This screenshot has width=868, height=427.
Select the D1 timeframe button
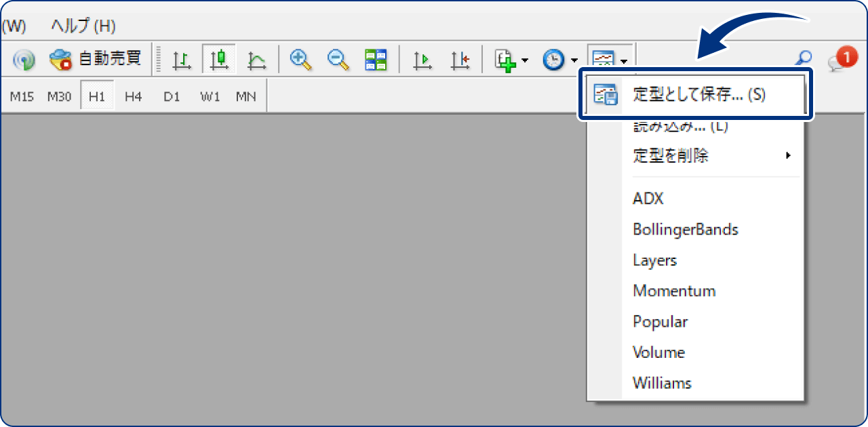coord(172,96)
